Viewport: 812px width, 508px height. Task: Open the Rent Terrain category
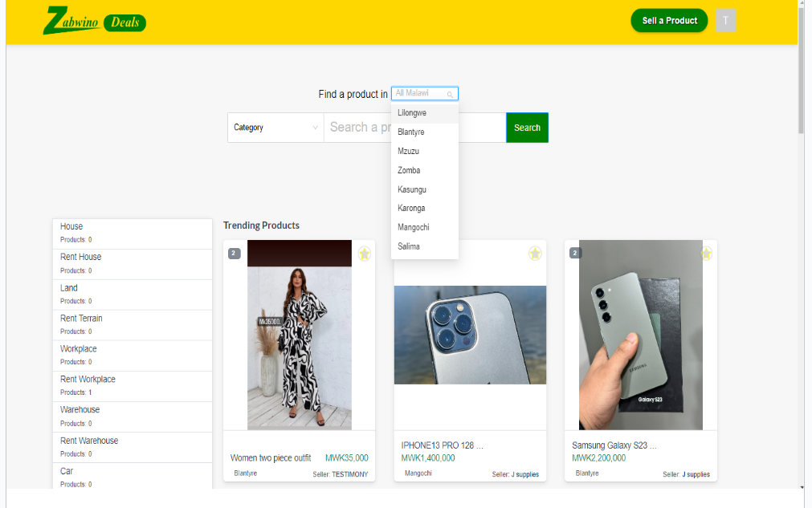click(x=133, y=325)
